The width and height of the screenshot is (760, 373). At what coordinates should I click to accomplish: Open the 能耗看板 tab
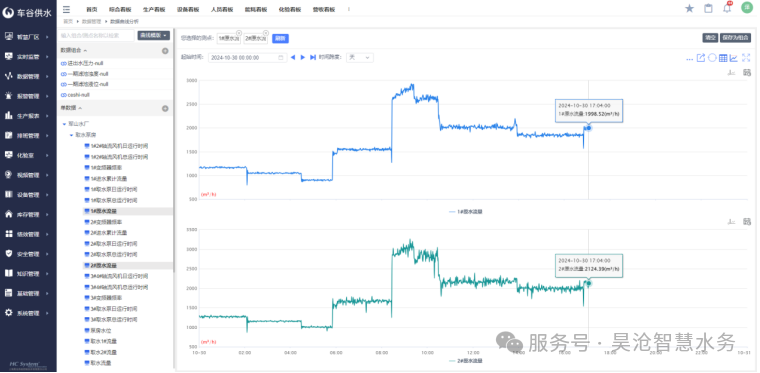tap(256, 9)
